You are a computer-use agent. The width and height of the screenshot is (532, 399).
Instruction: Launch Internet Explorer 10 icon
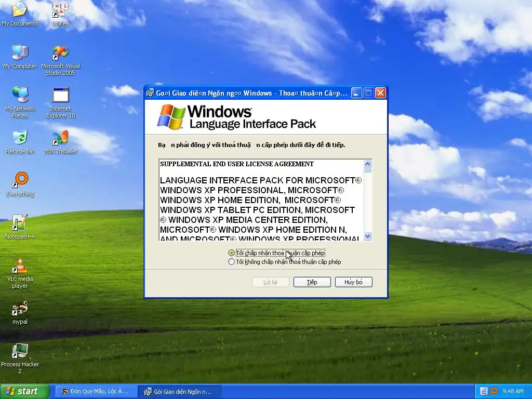(x=60, y=102)
